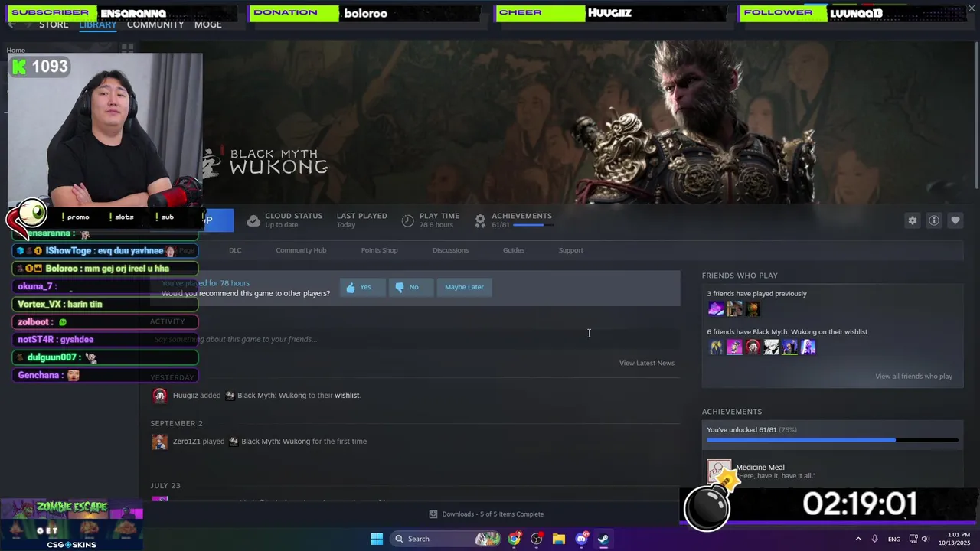Open second friend avatar under played previously
Image resolution: width=980 pixels, height=551 pixels.
pyautogui.click(x=734, y=309)
